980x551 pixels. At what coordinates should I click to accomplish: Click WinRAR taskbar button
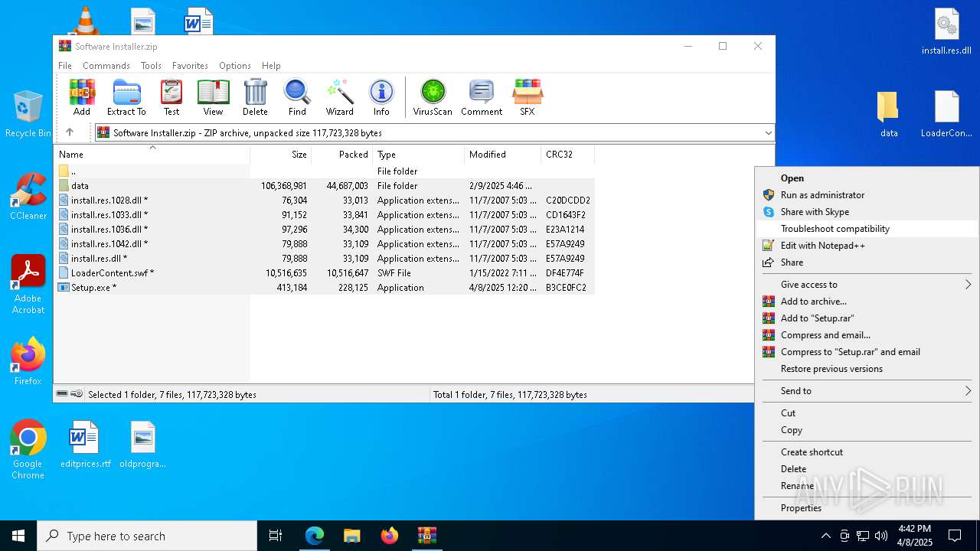[x=427, y=536]
